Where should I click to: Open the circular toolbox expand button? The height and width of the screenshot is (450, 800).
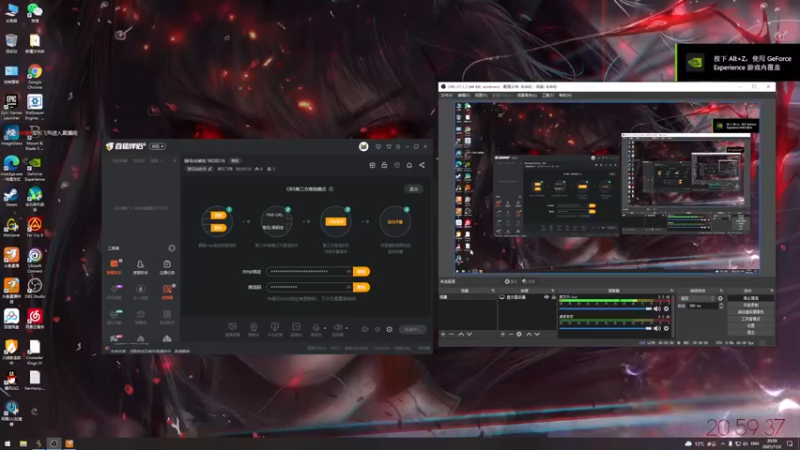172,248
